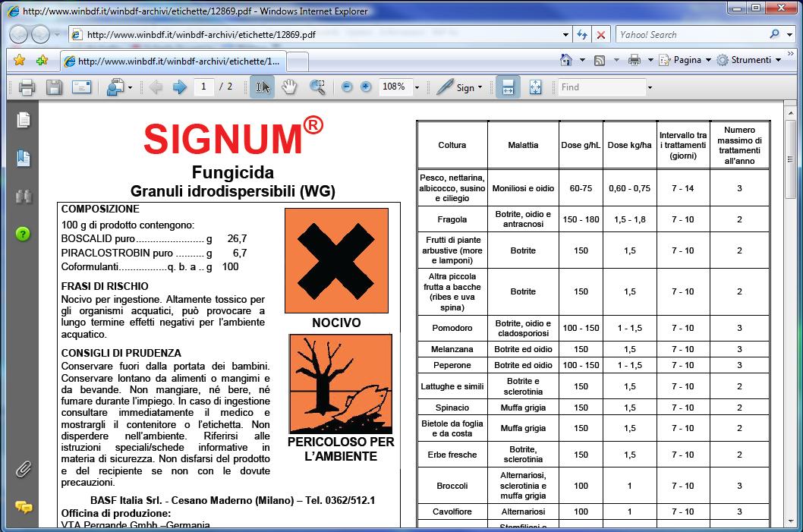Viewport: 803px width, 532px height.
Task: Grab the vertical scrollbar thumb
Action: tap(791, 159)
